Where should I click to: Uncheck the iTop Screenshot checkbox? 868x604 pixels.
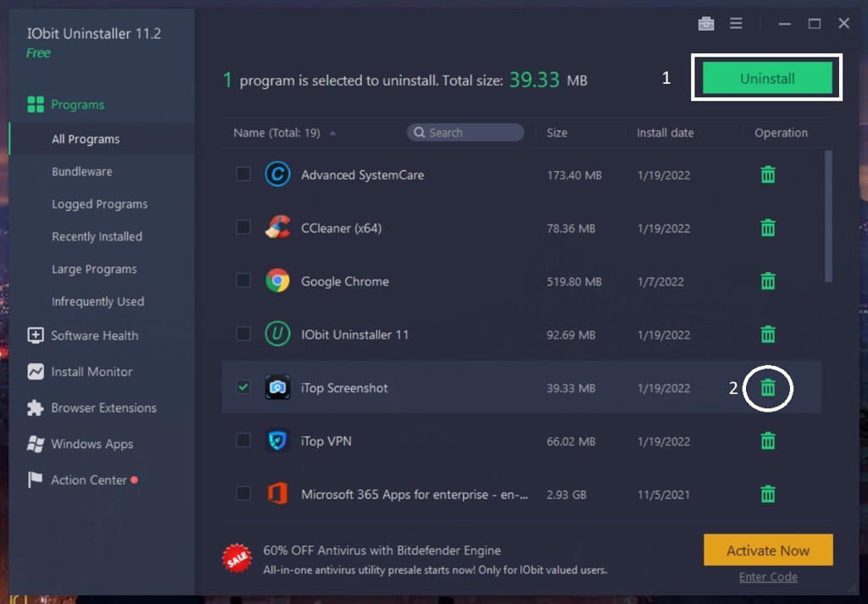point(243,387)
